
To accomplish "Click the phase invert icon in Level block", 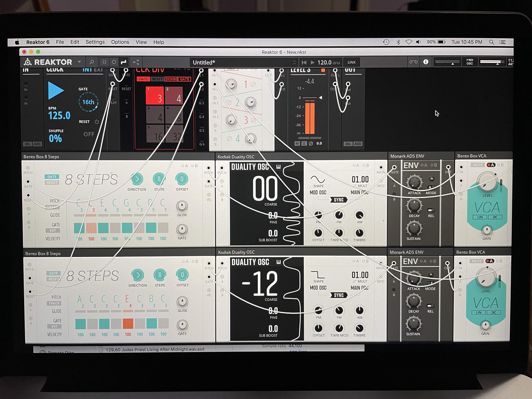I will click(311, 144).
